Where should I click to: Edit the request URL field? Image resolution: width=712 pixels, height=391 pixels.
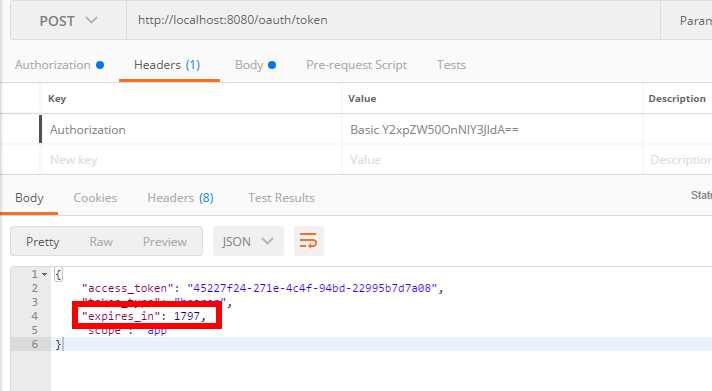point(393,20)
